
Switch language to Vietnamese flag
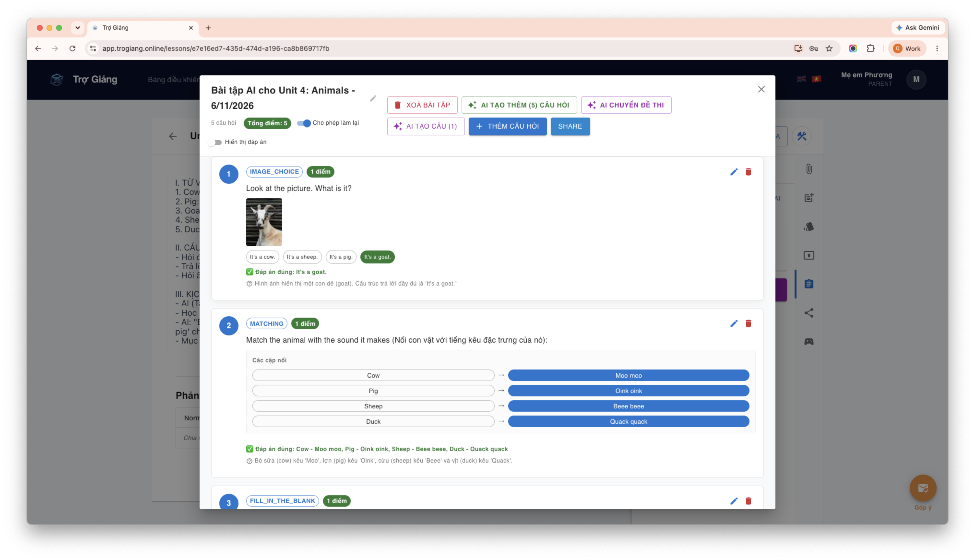coord(816,79)
